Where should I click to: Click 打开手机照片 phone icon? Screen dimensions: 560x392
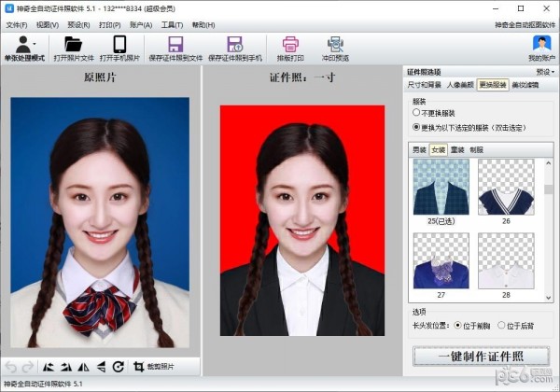119,44
